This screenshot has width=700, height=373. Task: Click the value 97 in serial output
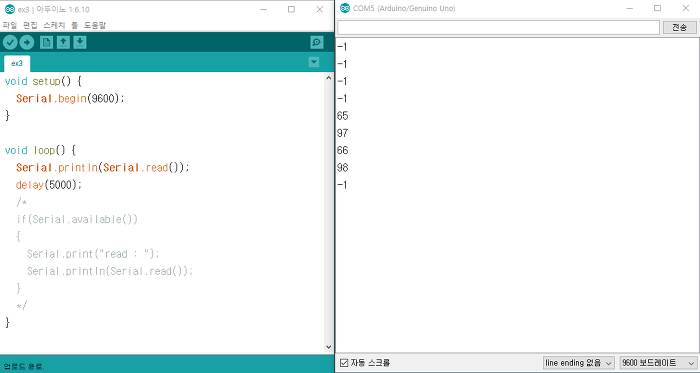coord(342,133)
